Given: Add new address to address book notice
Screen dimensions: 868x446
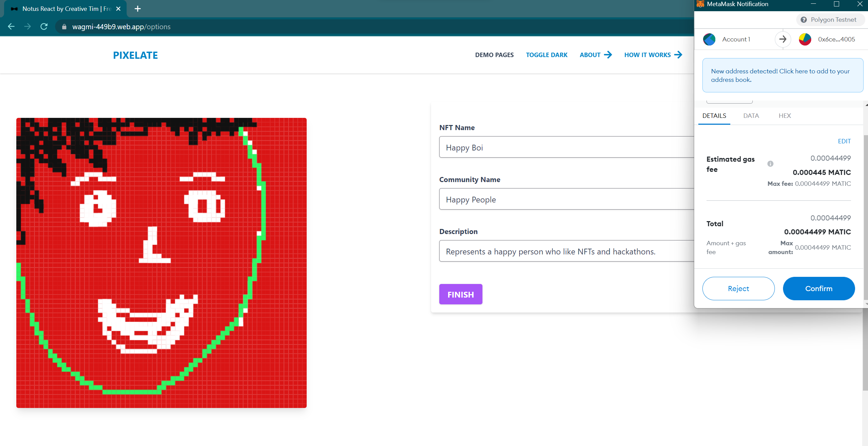Looking at the screenshot, I should [x=783, y=75].
